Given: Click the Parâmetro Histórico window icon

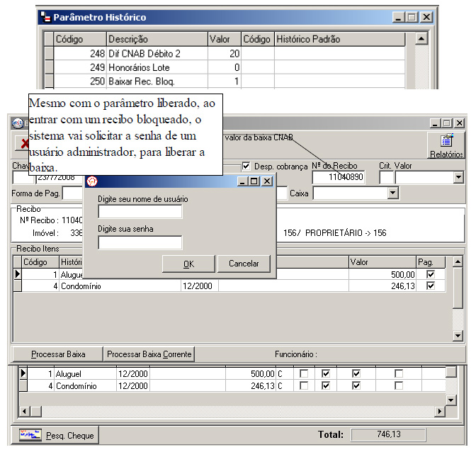Looking at the screenshot, I should [x=45, y=18].
